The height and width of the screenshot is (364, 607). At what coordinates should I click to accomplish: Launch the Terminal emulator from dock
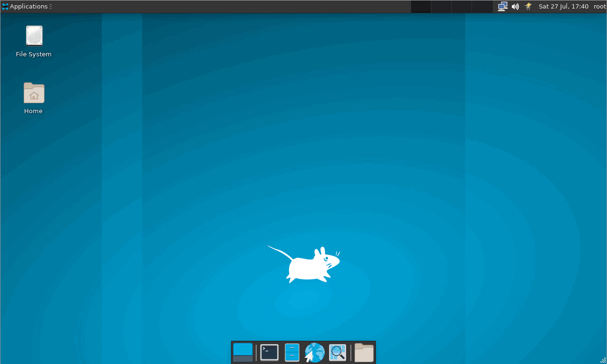pyautogui.click(x=269, y=353)
